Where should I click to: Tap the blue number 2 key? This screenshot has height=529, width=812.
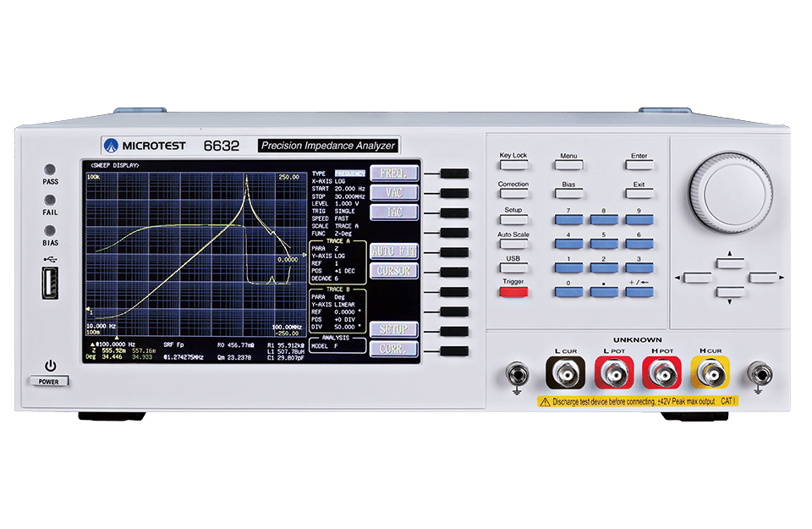604,267
